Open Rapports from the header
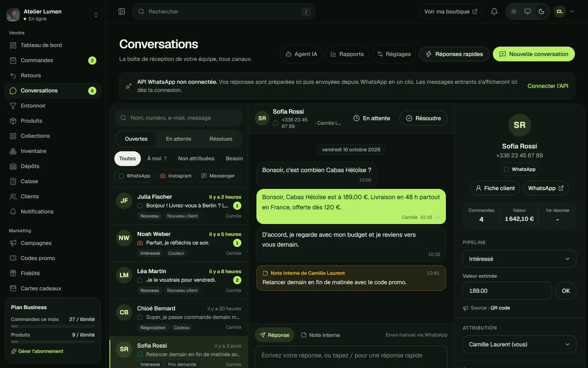Screen dimensions: 588x368 pos(347,54)
